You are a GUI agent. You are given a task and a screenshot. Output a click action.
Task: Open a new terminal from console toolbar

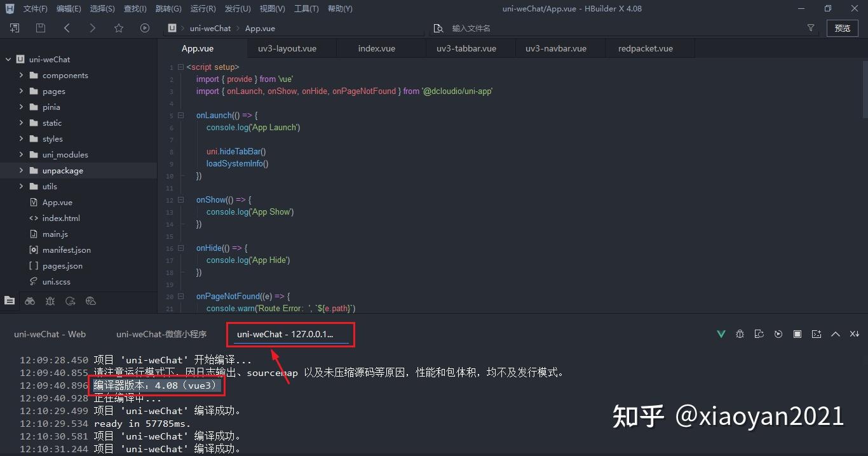[816, 333]
